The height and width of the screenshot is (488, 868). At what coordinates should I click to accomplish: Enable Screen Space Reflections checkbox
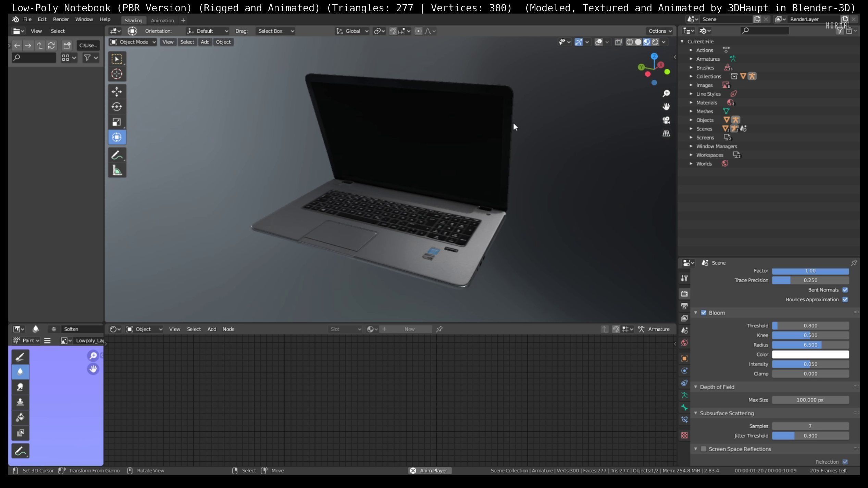click(703, 449)
